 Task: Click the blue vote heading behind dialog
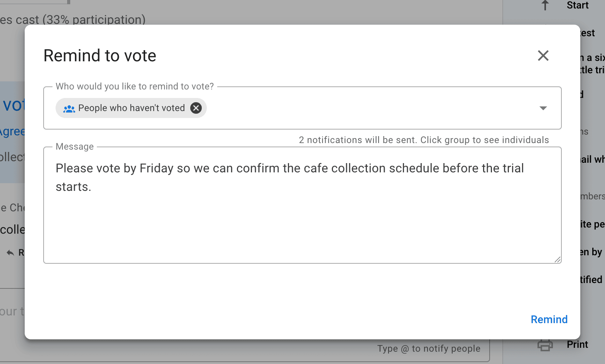[14, 105]
